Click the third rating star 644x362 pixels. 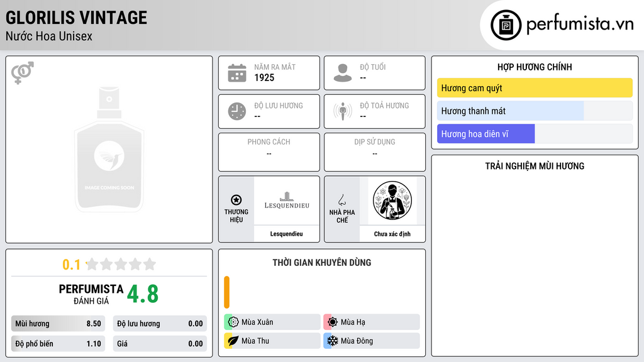pyautogui.click(x=121, y=264)
